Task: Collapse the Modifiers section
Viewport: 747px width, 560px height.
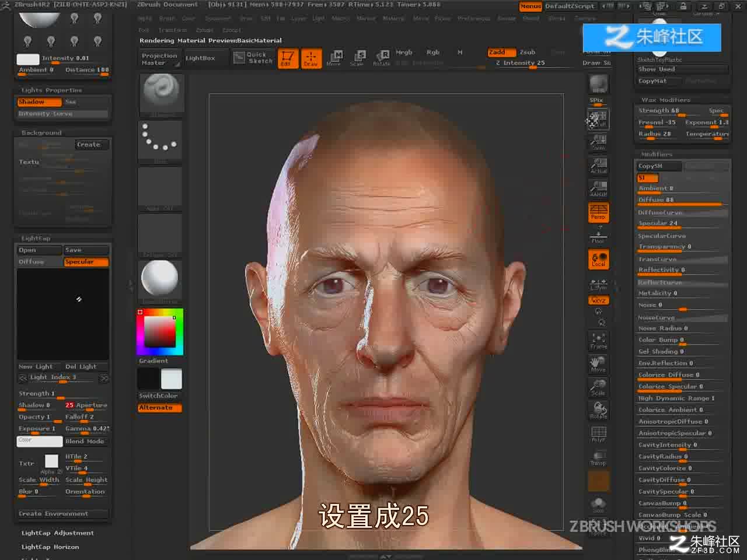Action: (657, 155)
